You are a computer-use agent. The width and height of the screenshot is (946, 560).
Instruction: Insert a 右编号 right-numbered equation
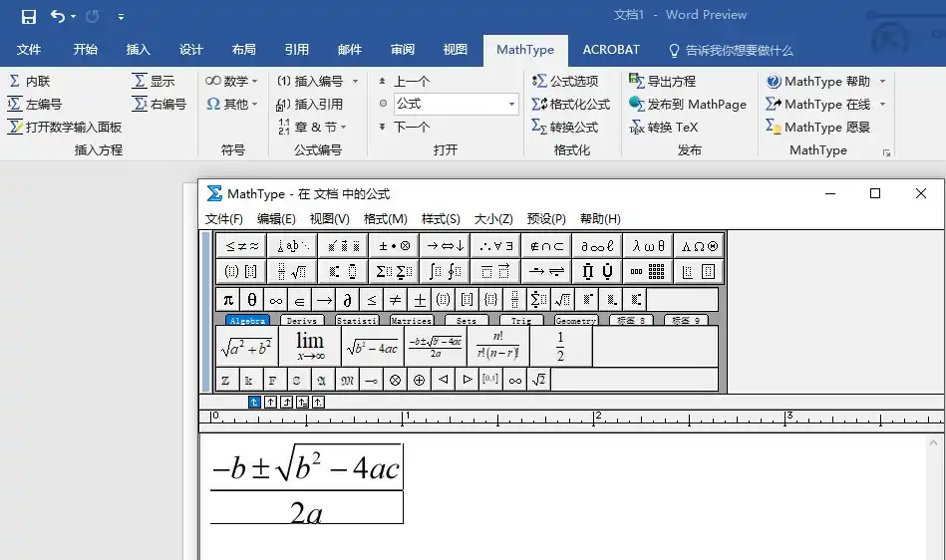click(x=159, y=104)
